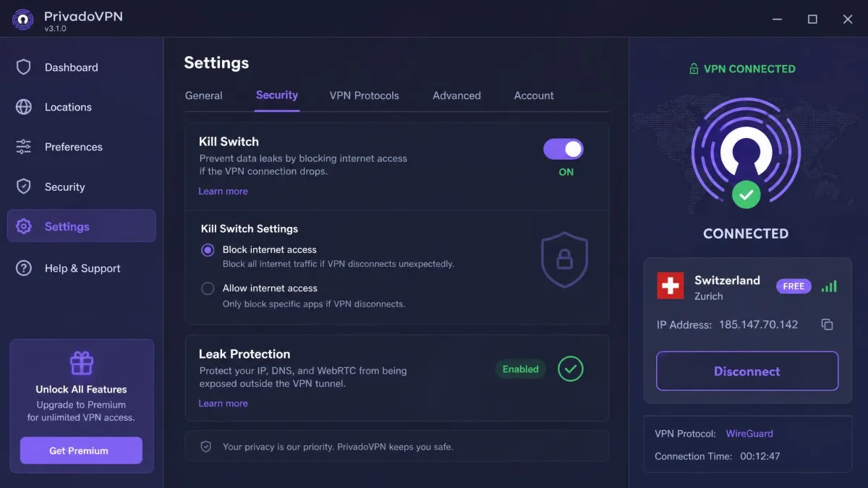Click the Enabled status badge
The height and width of the screenshot is (488, 868).
tap(521, 369)
